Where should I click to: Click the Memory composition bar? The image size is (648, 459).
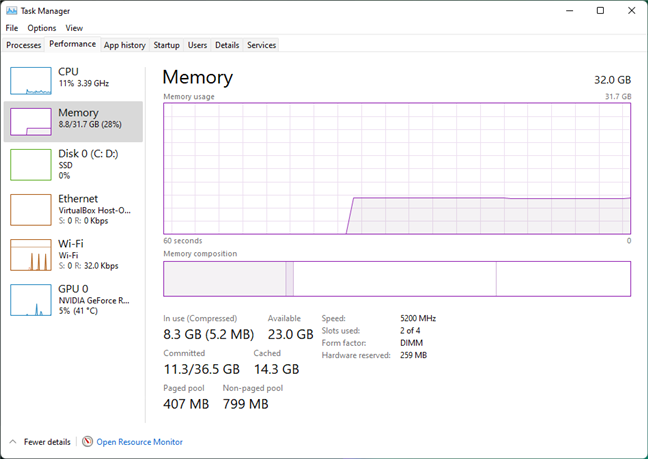click(x=397, y=279)
